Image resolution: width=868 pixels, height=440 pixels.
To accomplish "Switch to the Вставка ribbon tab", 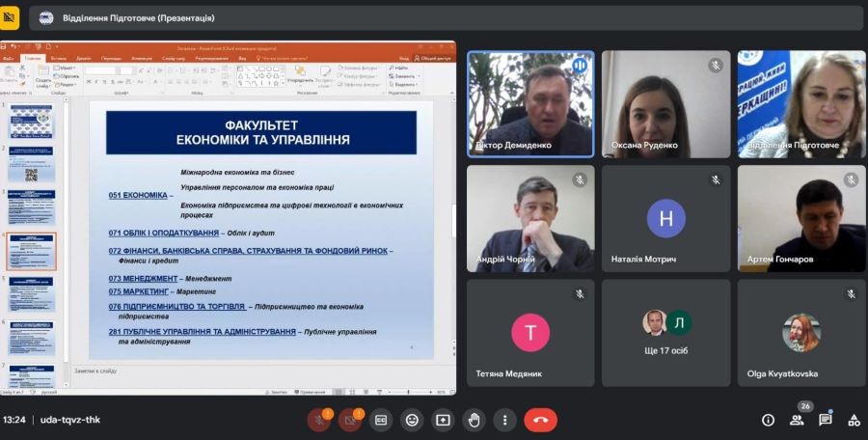I will click(59, 59).
